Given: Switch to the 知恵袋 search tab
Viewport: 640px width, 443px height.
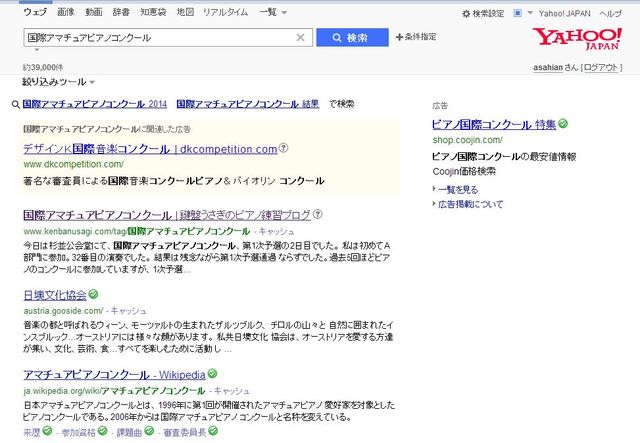Looking at the screenshot, I should pyautogui.click(x=153, y=12).
